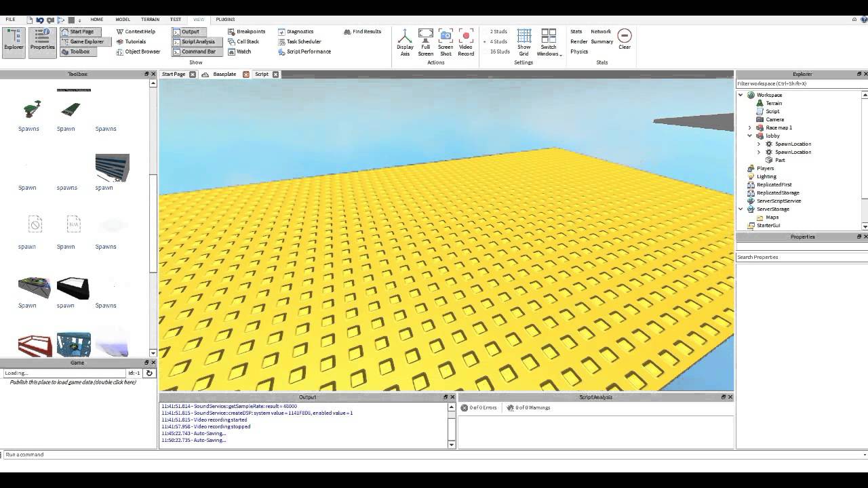Click 'Publish this place' link in Game panel
868x488 pixels.
tap(73, 382)
